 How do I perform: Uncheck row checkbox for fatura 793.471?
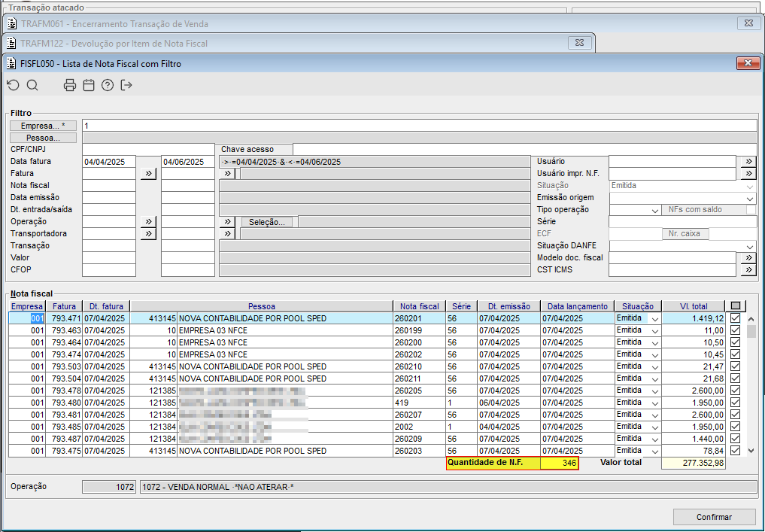[735, 318]
